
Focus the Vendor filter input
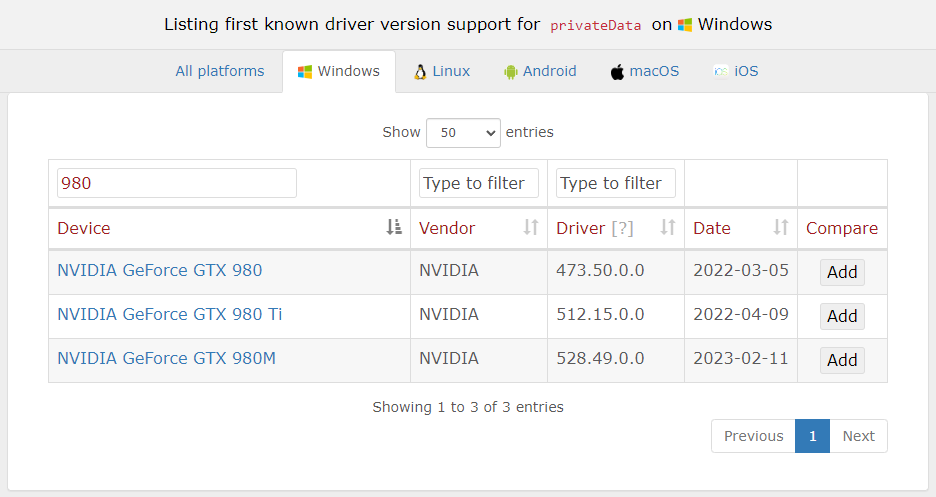(x=479, y=183)
